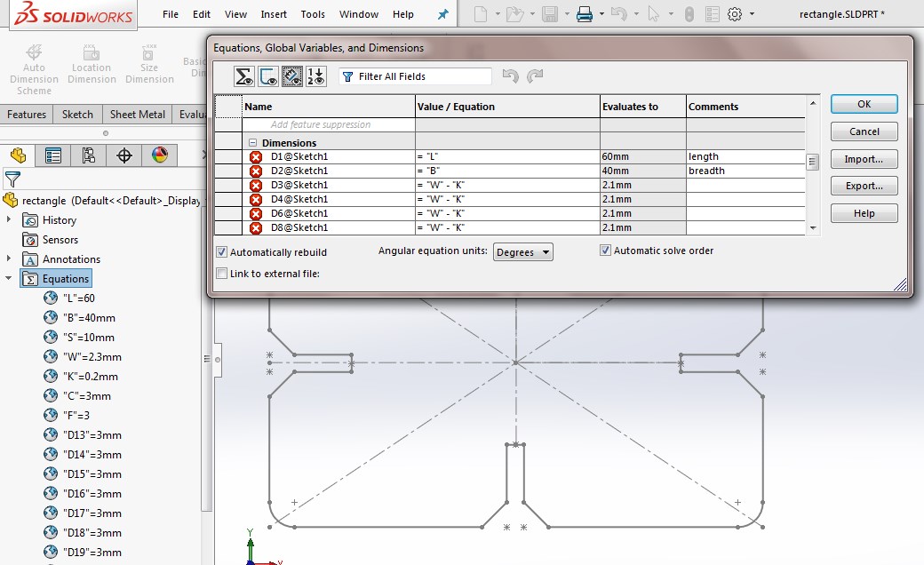Click the redo arrow in Equations dialog
Image resolution: width=924 pixels, height=565 pixels.
click(535, 76)
